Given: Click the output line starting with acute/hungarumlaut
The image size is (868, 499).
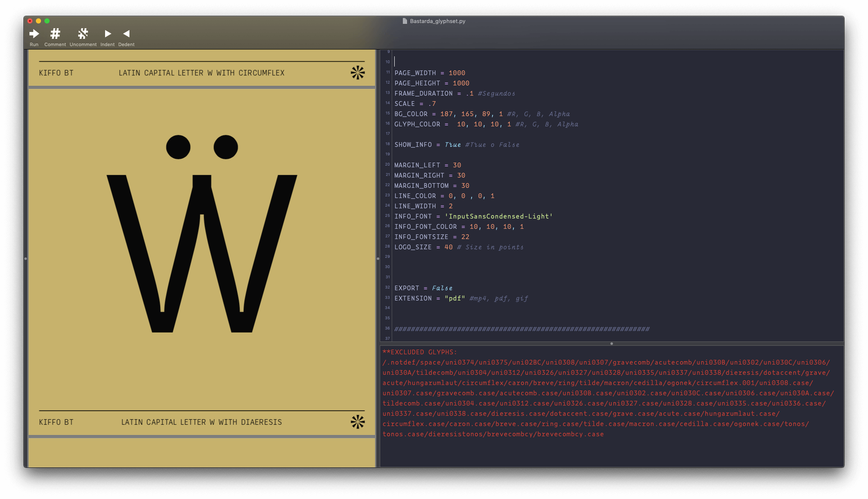Looking at the screenshot, I should 598,383.
